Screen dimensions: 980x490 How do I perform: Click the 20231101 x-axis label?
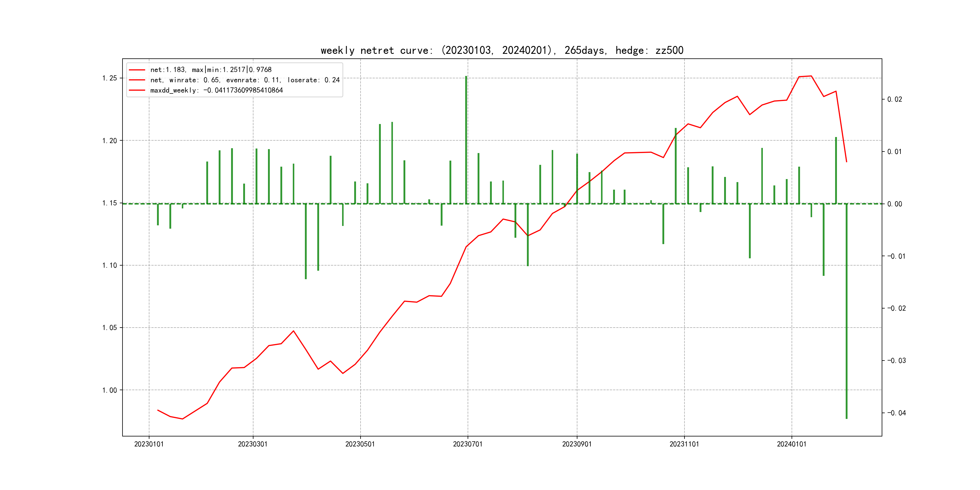point(684,444)
